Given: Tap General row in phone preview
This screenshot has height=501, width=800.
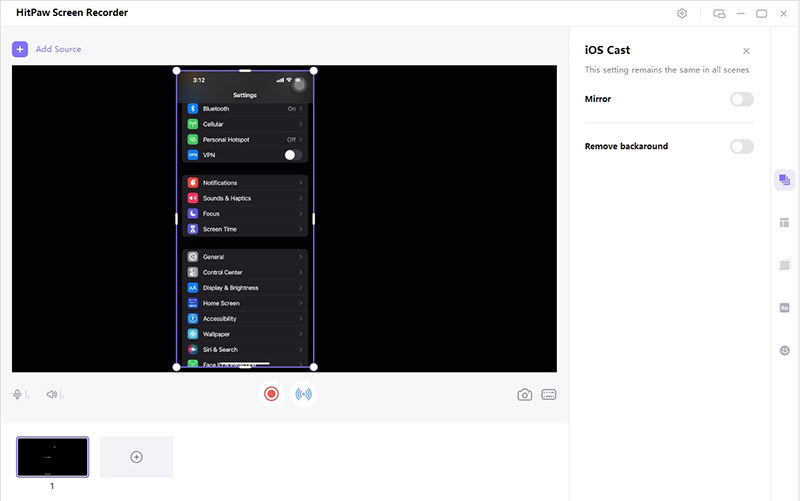Looking at the screenshot, I should pos(245,257).
